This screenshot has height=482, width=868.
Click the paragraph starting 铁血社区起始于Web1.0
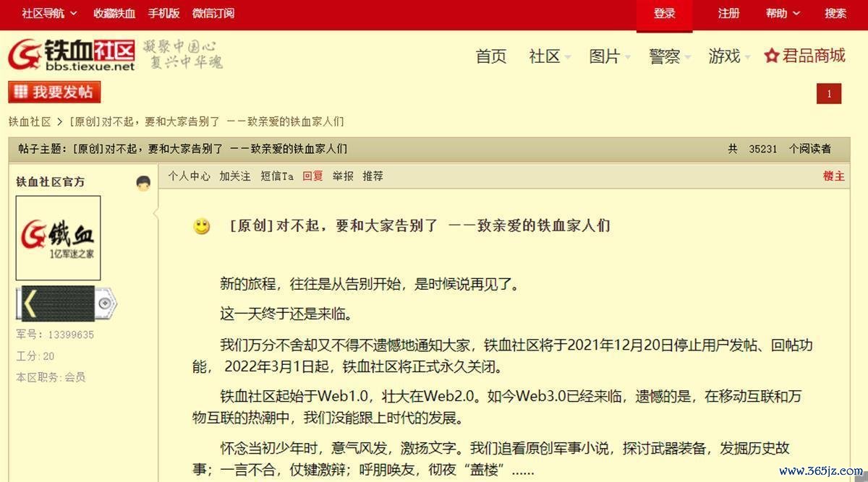pyautogui.click(x=497, y=407)
